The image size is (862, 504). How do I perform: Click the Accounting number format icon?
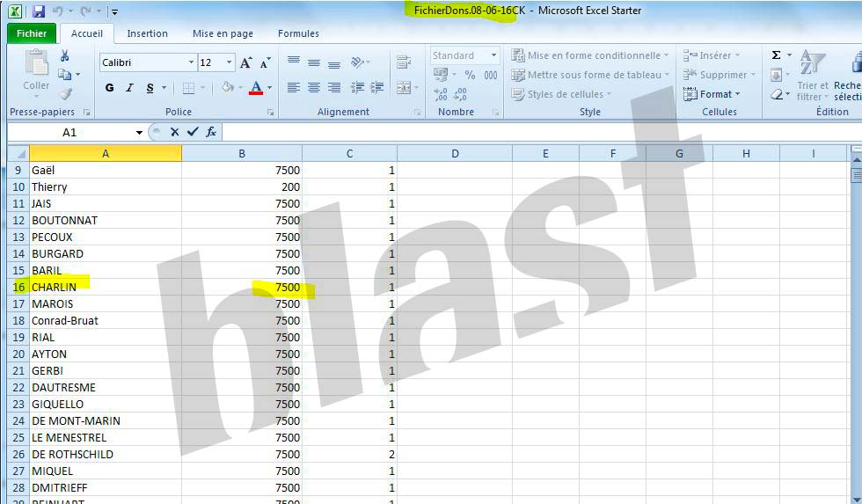(441, 74)
